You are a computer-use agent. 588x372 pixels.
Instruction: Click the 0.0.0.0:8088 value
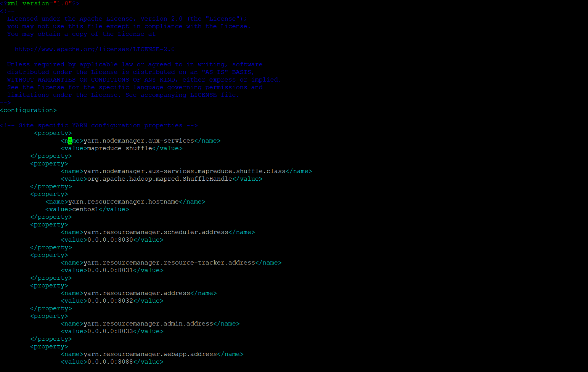110,362
